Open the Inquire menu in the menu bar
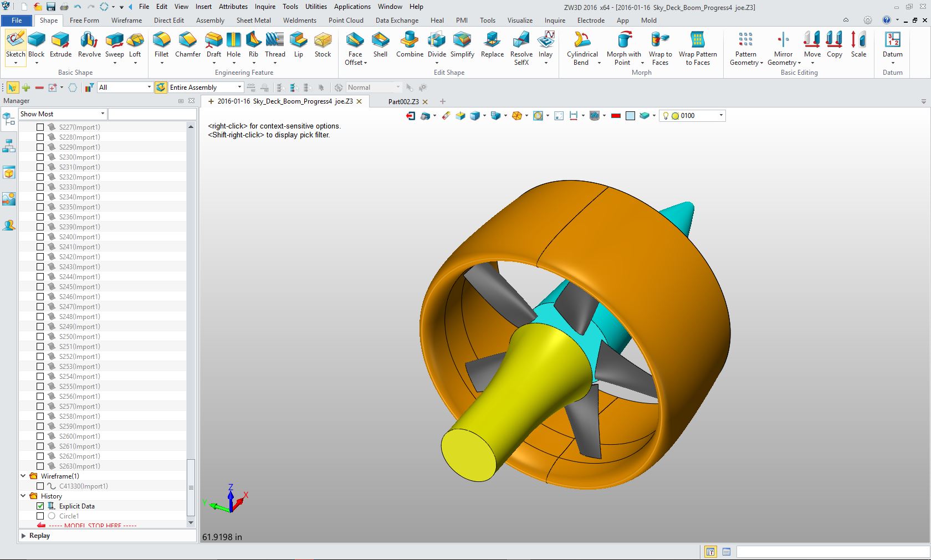This screenshot has height=560, width=931. point(265,7)
